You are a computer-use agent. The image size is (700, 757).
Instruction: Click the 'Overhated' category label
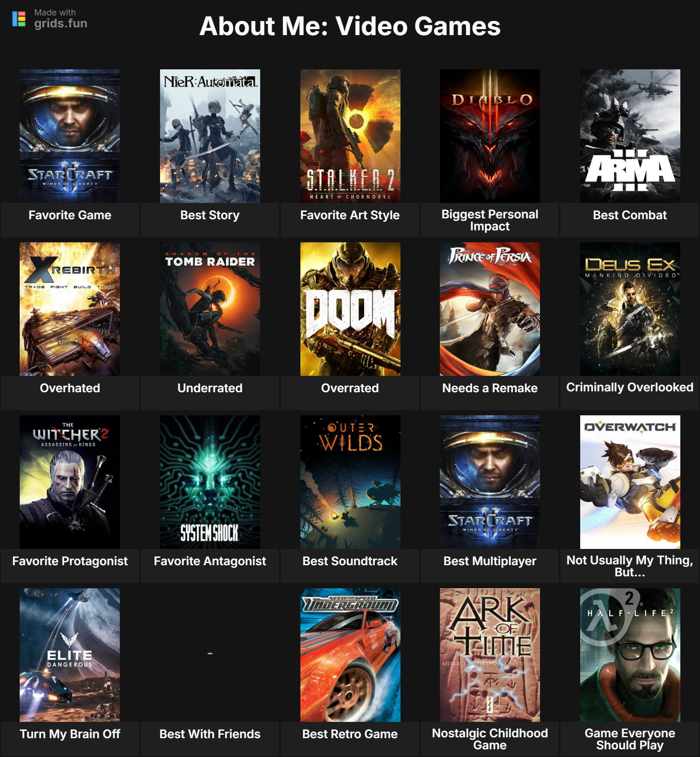(x=70, y=388)
